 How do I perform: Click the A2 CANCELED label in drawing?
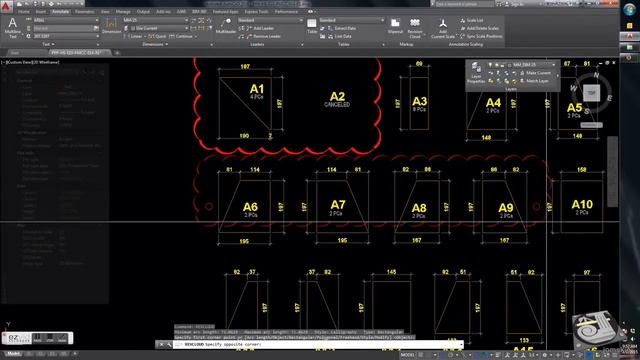pyautogui.click(x=337, y=99)
